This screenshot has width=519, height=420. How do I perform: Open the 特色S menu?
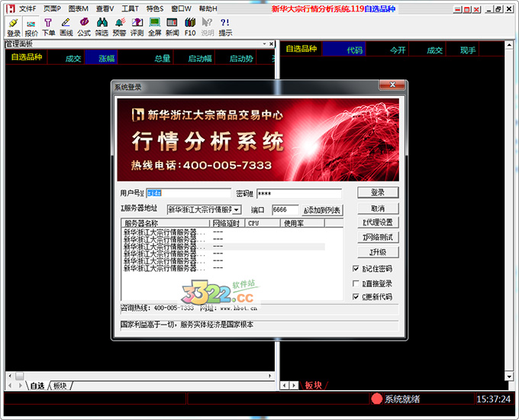point(155,9)
